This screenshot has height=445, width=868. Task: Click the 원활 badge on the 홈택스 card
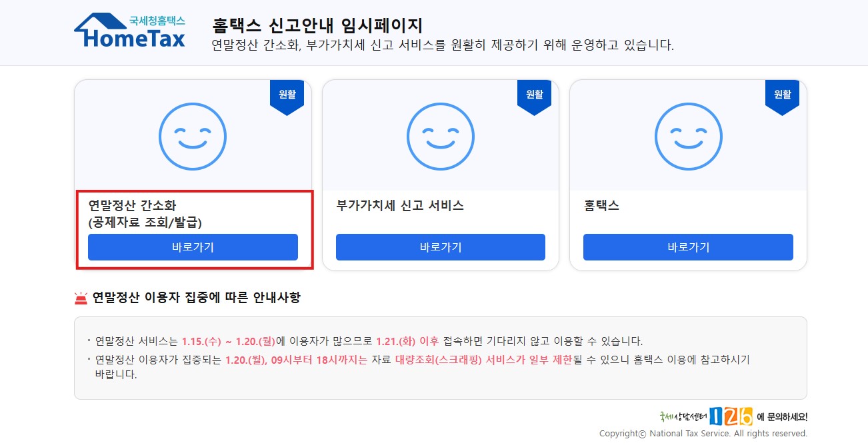coord(782,94)
